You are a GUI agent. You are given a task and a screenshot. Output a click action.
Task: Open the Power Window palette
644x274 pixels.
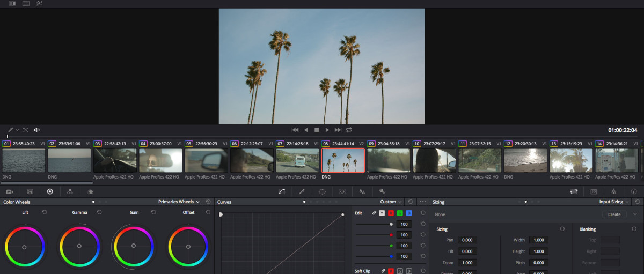[x=322, y=191]
